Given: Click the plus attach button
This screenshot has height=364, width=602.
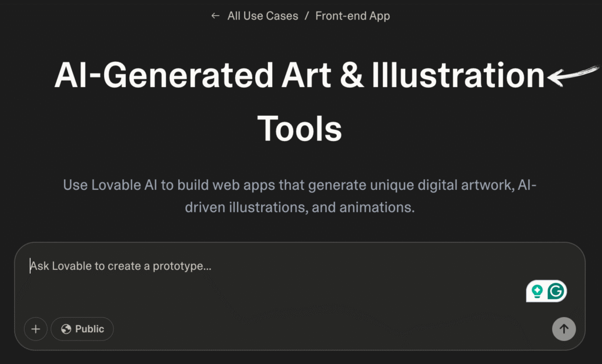Looking at the screenshot, I should pyautogui.click(x=36, y=329).
